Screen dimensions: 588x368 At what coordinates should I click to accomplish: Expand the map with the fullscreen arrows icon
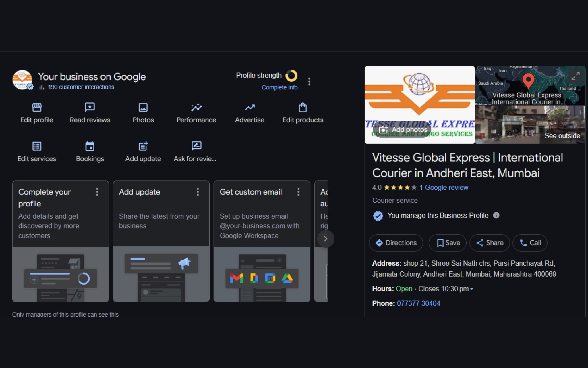[575, 76]
